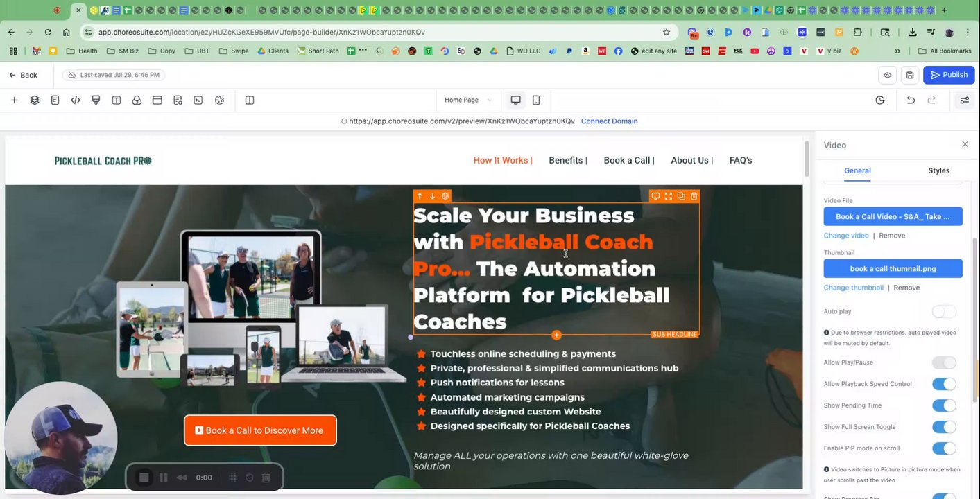
Task: Toggle the split-panel layout icon
Action: tap(250, 100)
